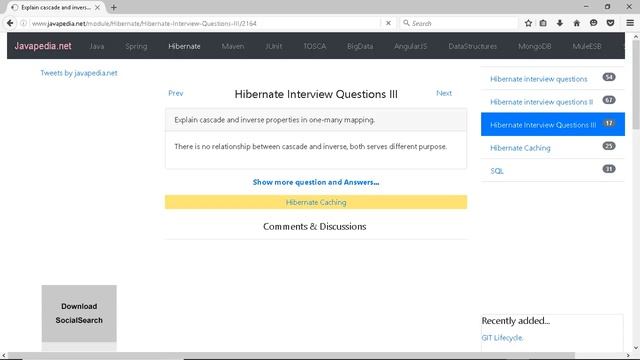This screenshot has height=360, width=640.
Task: Click the browser back arrow button
Action: click(10, 23)
